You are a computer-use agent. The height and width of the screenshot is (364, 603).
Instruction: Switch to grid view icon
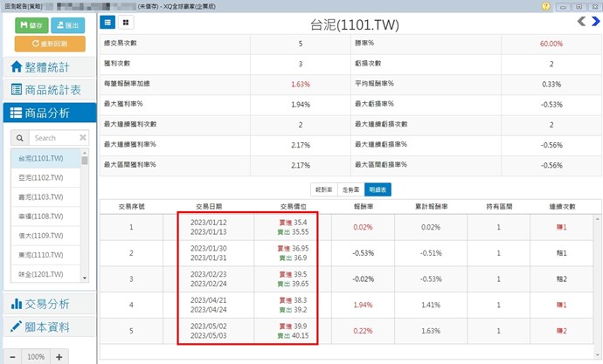click(126, 21)
